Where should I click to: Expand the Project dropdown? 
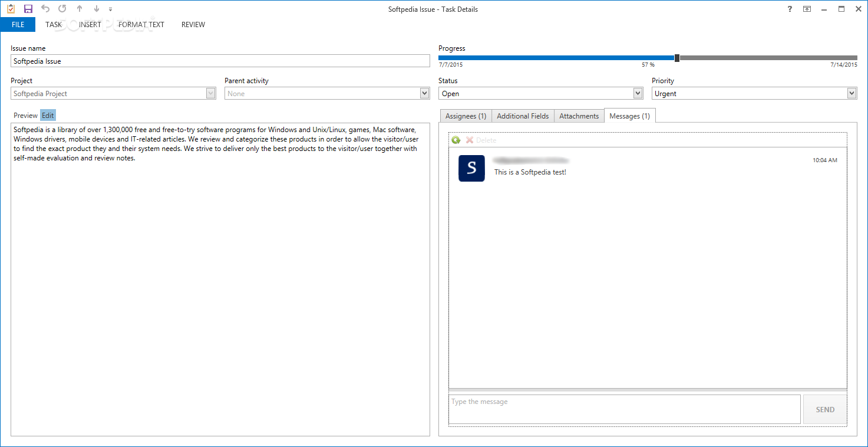[x=211, y=93]
